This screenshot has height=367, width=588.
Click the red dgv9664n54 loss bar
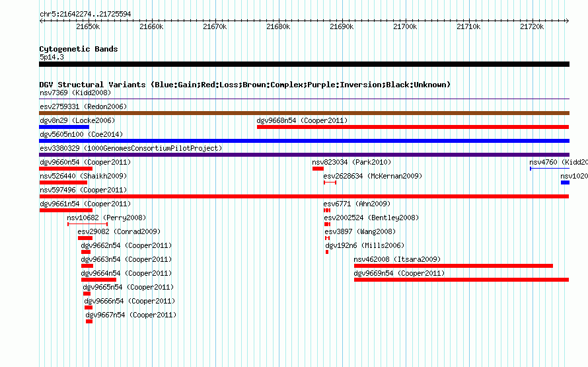coord(98,280)
